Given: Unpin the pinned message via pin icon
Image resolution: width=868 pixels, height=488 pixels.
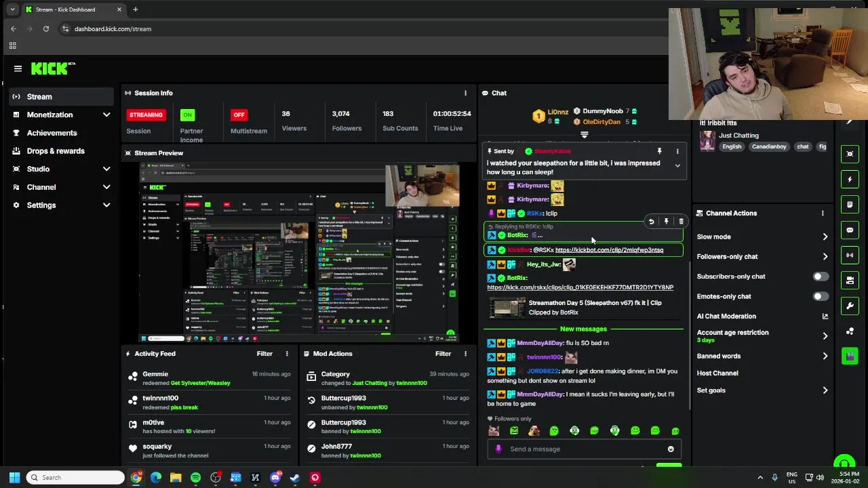Looking at the screenshot, I should click(x=659, y=151).
